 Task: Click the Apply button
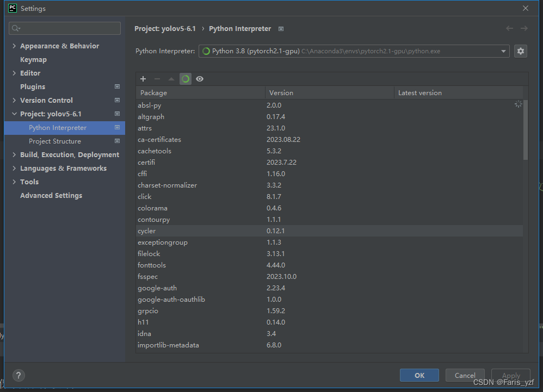[x=511, y=375]
